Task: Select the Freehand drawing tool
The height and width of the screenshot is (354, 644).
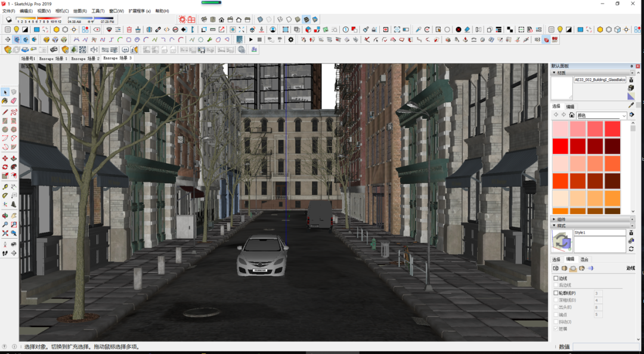Action: [14, 112]
